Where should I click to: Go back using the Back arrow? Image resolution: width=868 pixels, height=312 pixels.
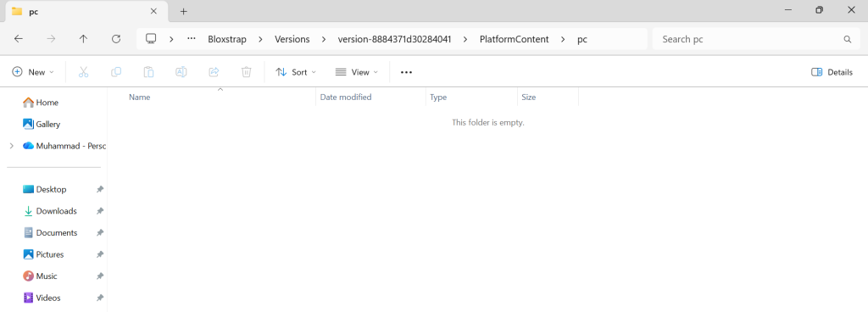coord(19,39)
